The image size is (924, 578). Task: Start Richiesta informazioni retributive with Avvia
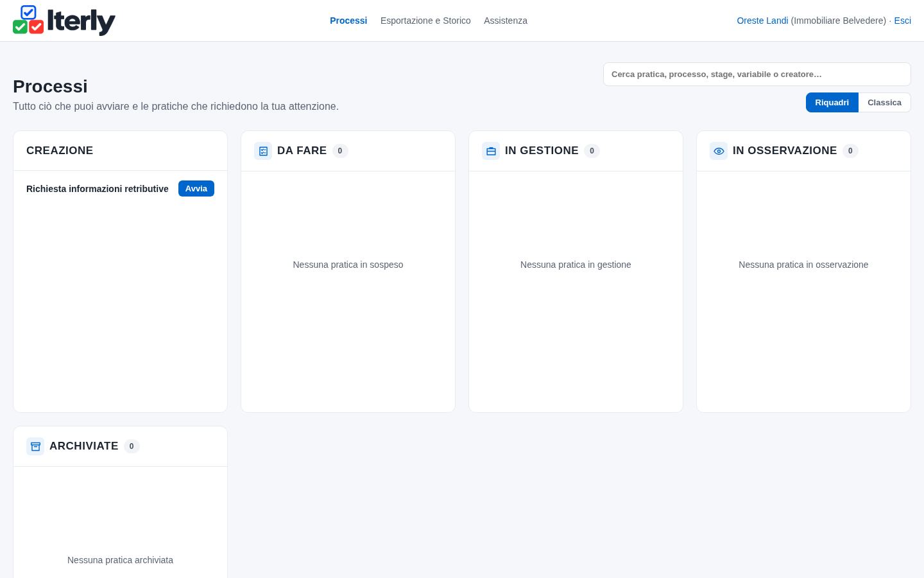pyautogui.click(x=196, y=189)
